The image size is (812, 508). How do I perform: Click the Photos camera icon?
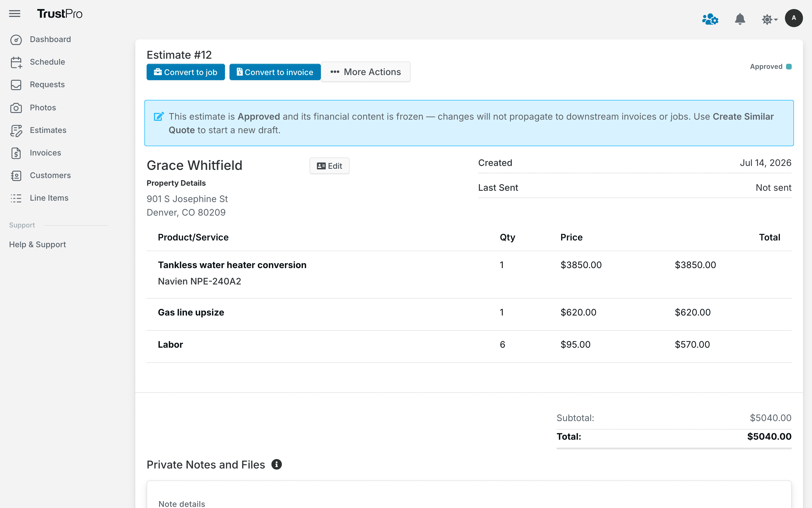(x=16, y=108)
